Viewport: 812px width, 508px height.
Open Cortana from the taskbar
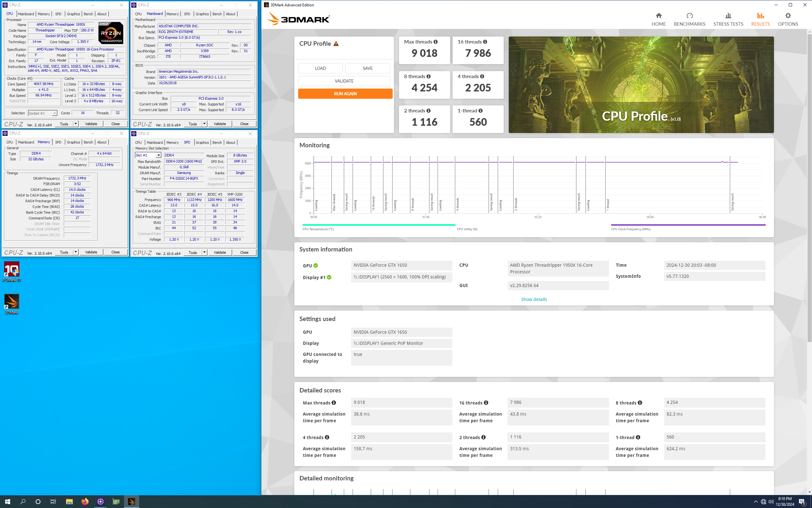pos(38,501)
